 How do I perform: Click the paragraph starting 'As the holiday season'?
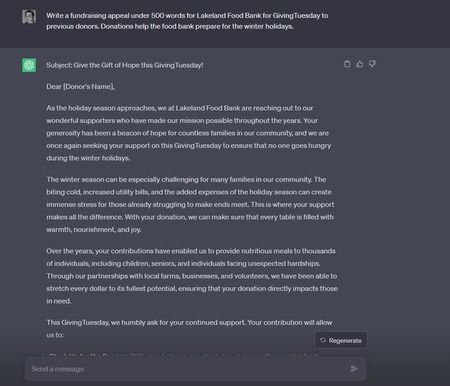[x=189, y=133]
